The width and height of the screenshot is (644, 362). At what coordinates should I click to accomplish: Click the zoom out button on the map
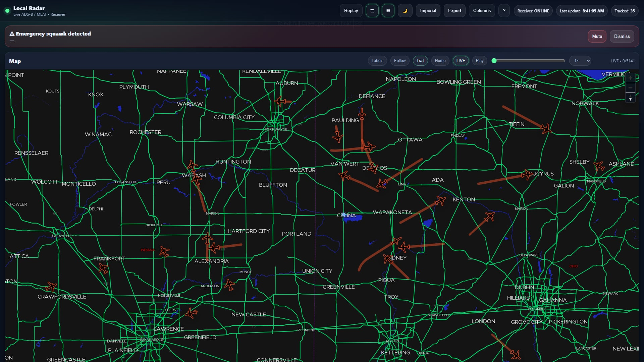pyautogui.click(x=631, y=88)
